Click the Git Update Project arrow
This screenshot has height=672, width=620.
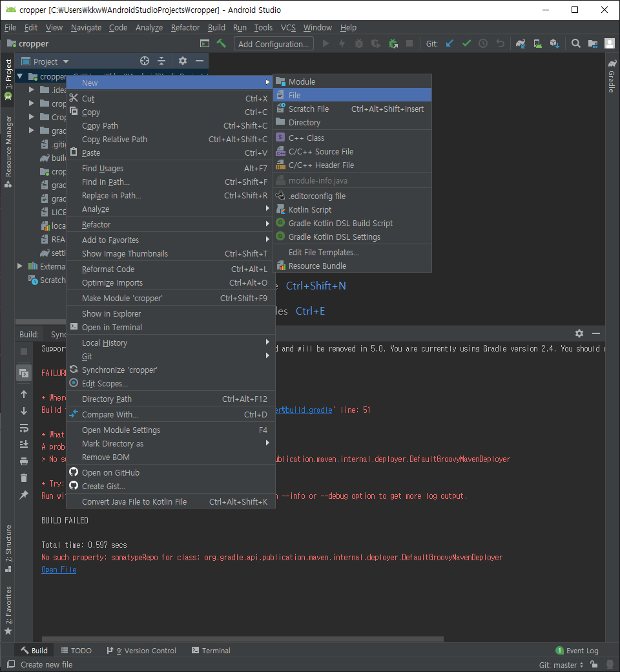click(449, 43)
